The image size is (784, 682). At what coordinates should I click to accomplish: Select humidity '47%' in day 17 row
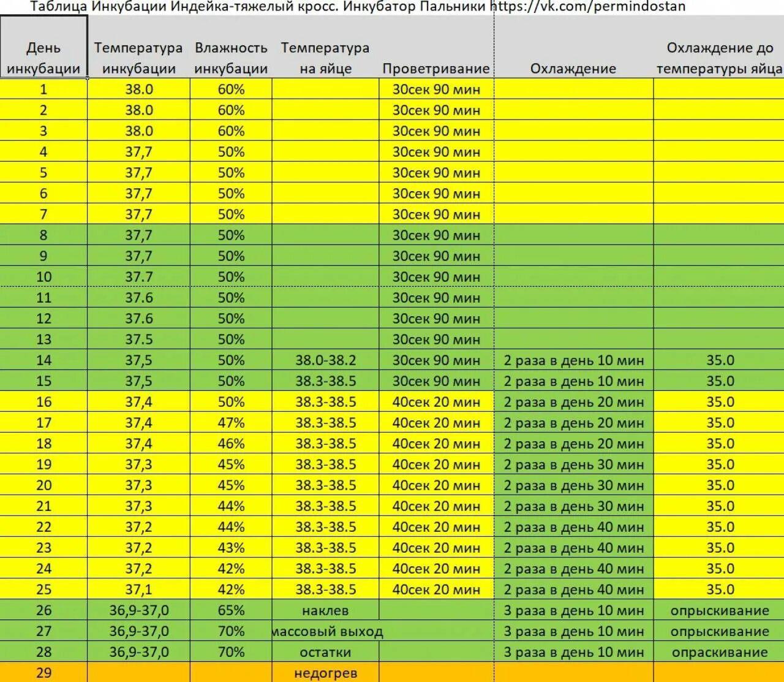coord(231,423)
